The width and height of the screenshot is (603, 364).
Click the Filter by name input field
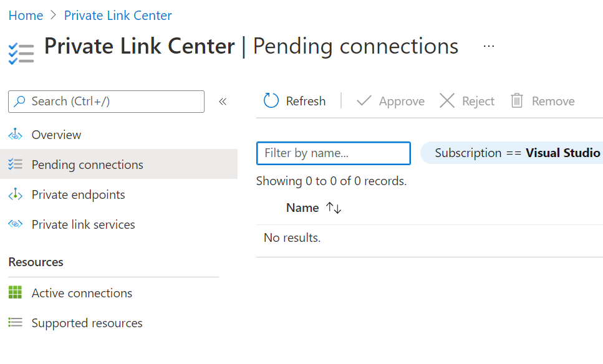pos(334,153)
